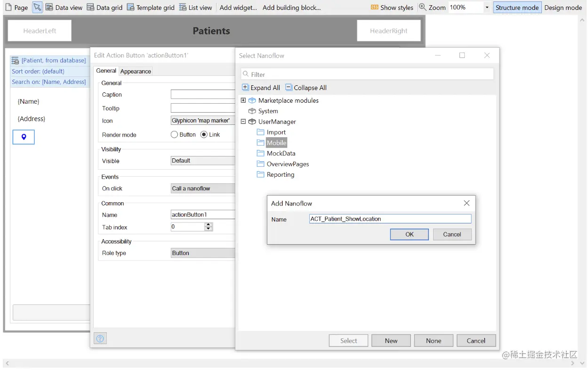
Task: Collapse the UserManager node
Action: [243, 122]
